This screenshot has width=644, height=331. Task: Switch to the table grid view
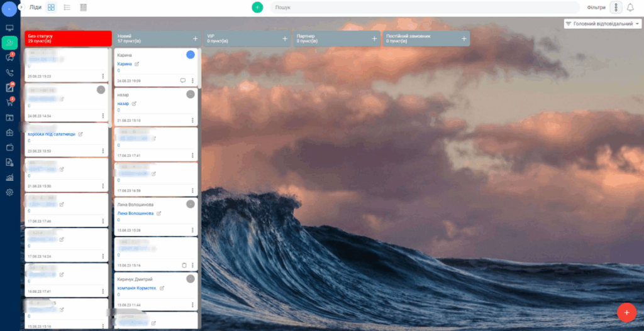click(x=84, y=8)
